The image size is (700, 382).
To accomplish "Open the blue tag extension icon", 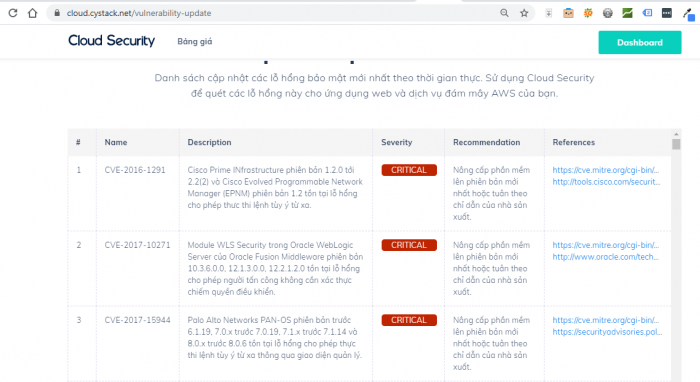I will [647, 13].
